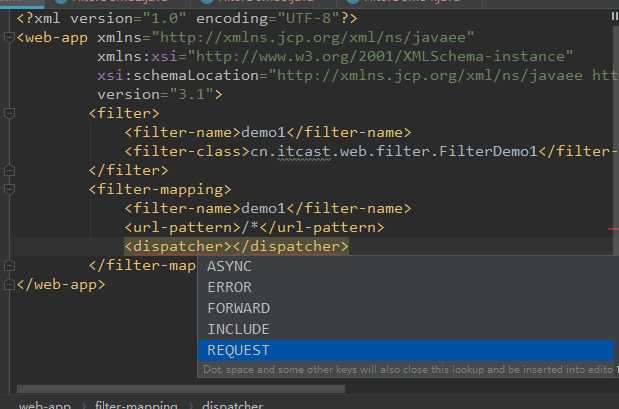Fold at the closing filter-mapping tag marker
This screenshot has height=409, width=619.
click(9, 265)
